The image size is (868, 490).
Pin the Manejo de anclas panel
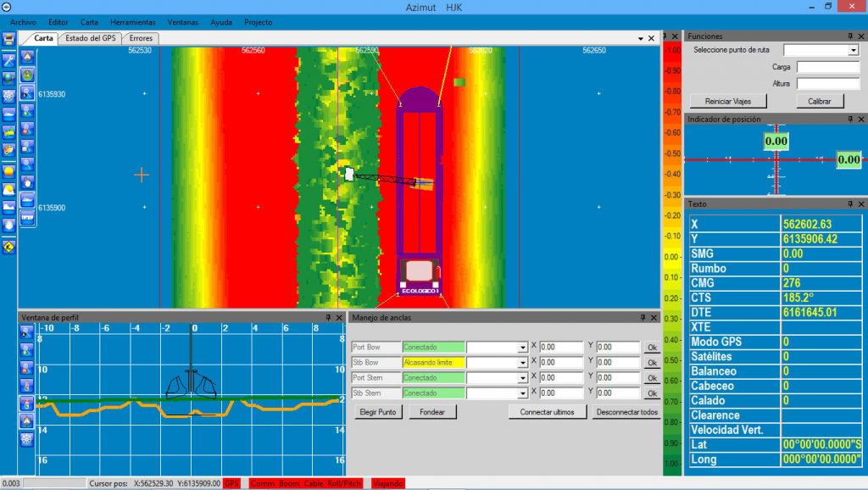point(640,318)
